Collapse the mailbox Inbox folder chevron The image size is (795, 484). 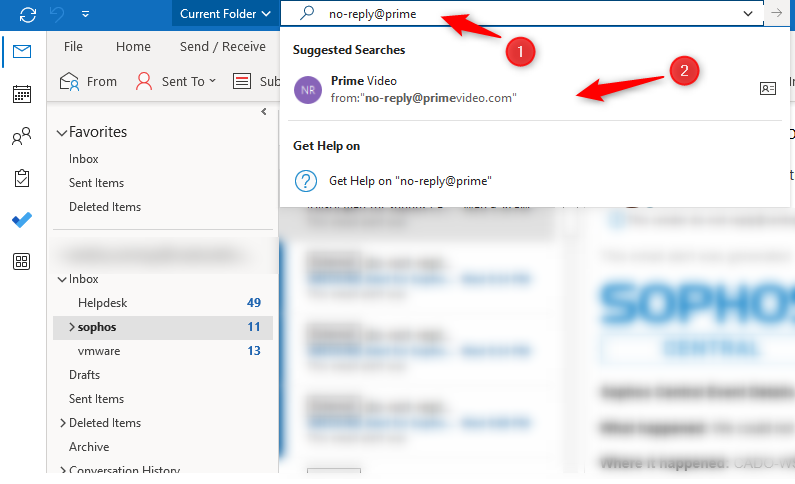62,279
